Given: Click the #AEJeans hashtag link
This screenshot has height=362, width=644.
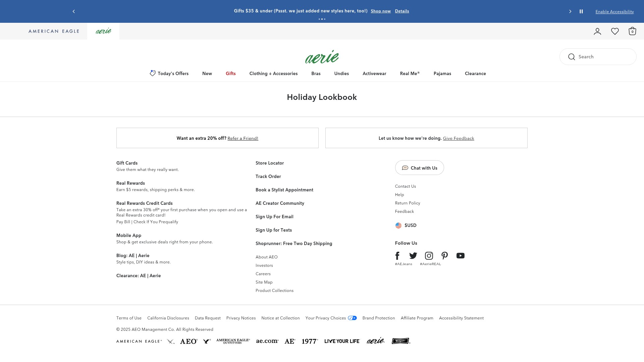Looking at the screenshot, I should click(404, 264).
